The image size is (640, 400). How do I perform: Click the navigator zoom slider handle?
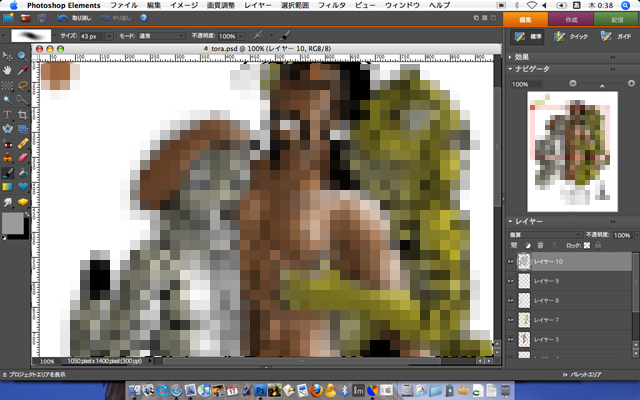602,85
